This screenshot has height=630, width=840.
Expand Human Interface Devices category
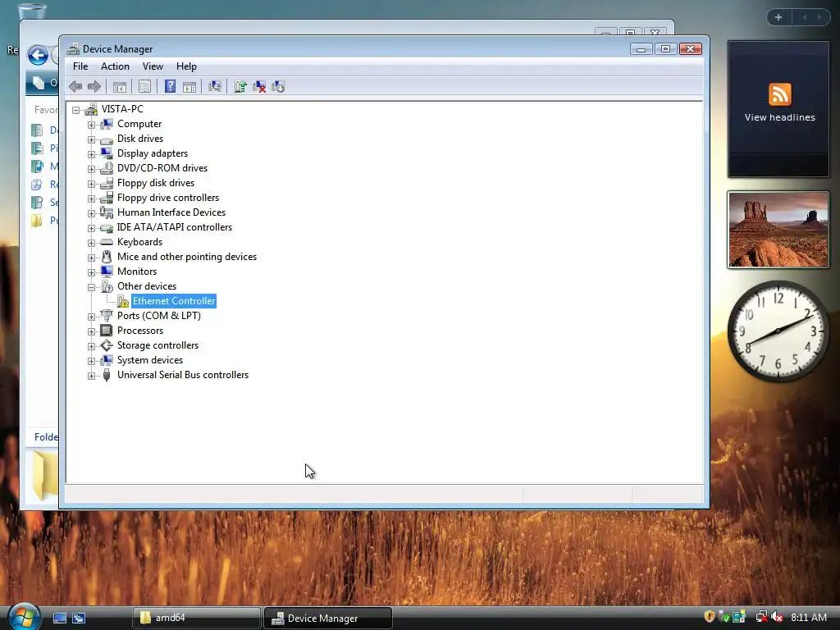(92, 213)
